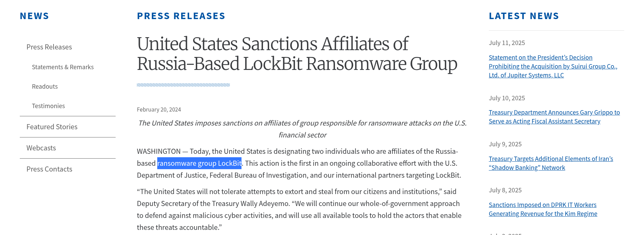This screenshot has width=644, height=235.
Task: Click the February 20, 2024 publication date
Action: point(159,109)
